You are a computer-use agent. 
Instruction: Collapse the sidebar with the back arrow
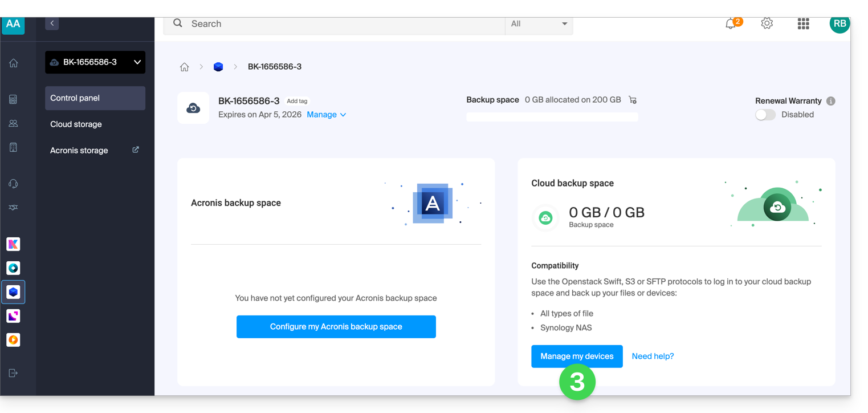[x=52, y=23]
